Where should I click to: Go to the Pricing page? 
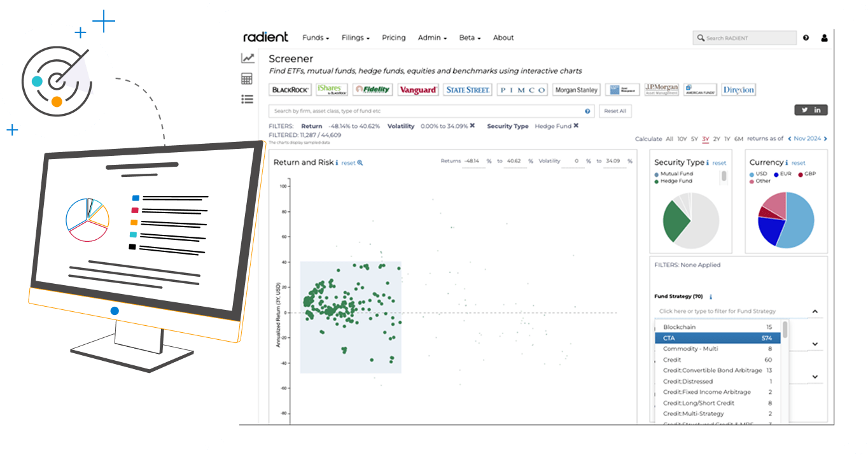pyautogui.click(x=393, y=38)
